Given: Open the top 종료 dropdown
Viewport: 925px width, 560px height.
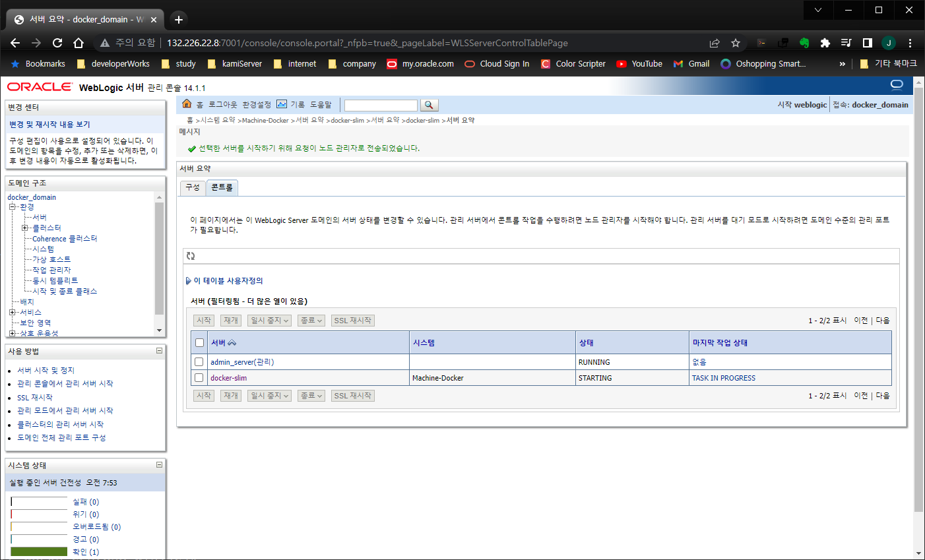Looking at the screenshot, I should pyautogui.click(x=311, y=321).
